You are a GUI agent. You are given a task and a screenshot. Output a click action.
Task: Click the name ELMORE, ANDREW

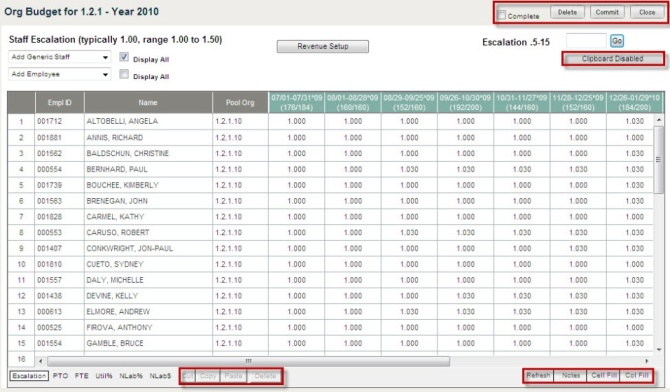118,312
